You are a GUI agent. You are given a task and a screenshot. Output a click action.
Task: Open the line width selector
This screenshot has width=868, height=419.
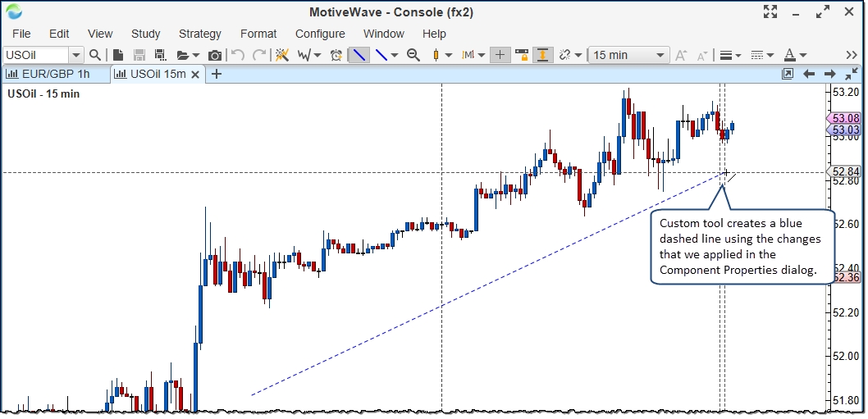tap(731, 55)
